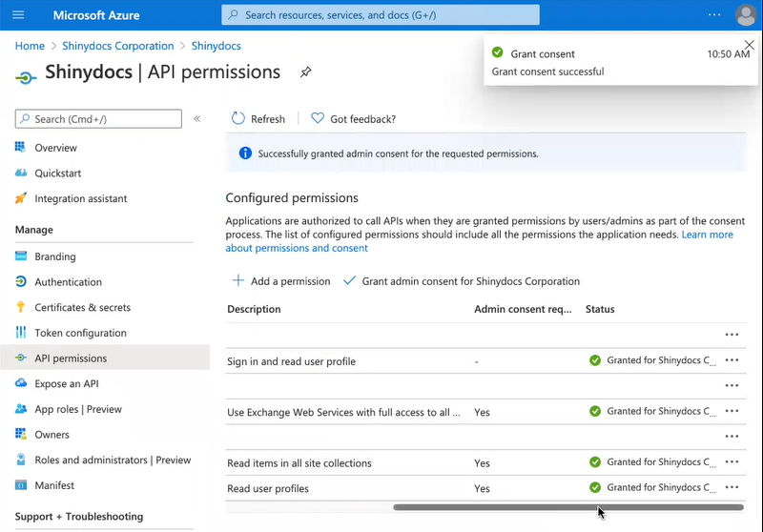Open Expose an API section
The width and height of the screenshot is (763, 532).
pyautogui.click(x=66, y=383)
